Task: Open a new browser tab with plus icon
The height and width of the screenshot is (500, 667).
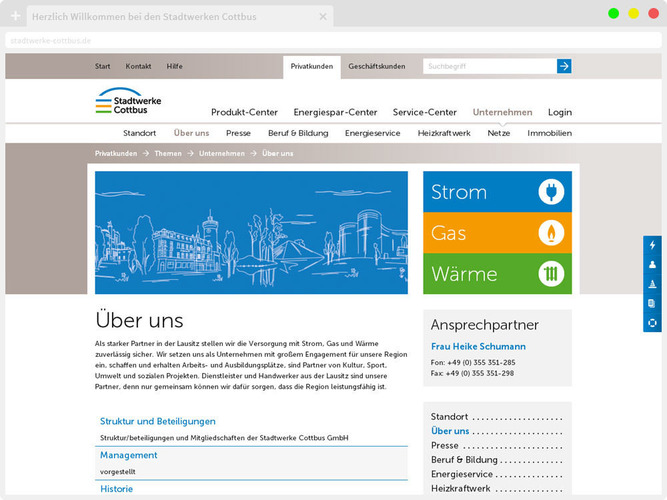Action: tap(15, 17)
